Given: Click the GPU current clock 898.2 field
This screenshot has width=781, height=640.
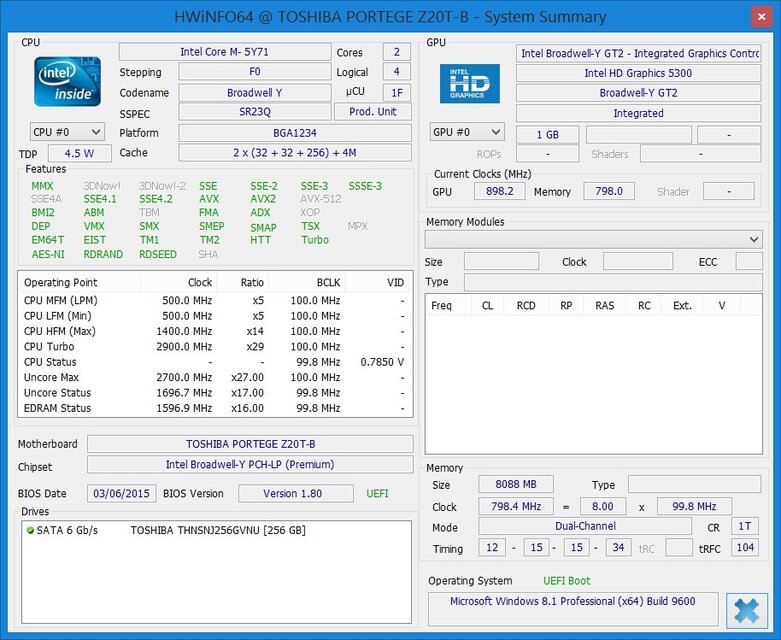Looking at the screenshot, I should click(x=497, y=191).
